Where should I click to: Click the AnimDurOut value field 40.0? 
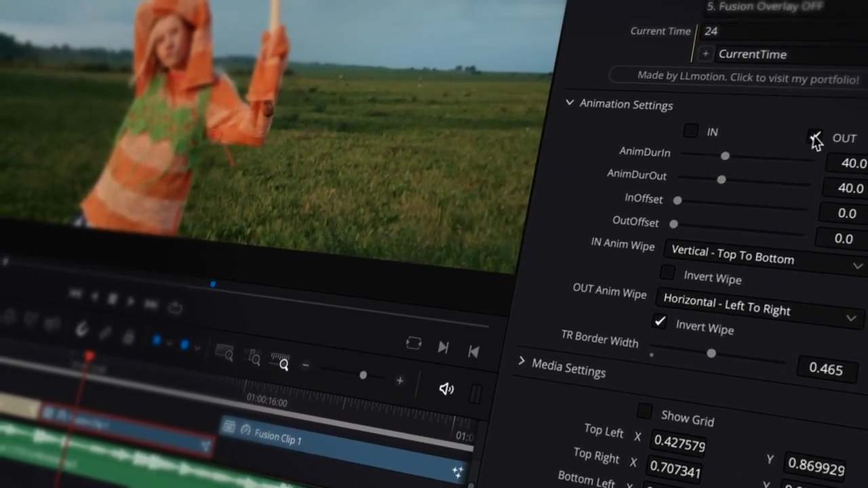845,188
